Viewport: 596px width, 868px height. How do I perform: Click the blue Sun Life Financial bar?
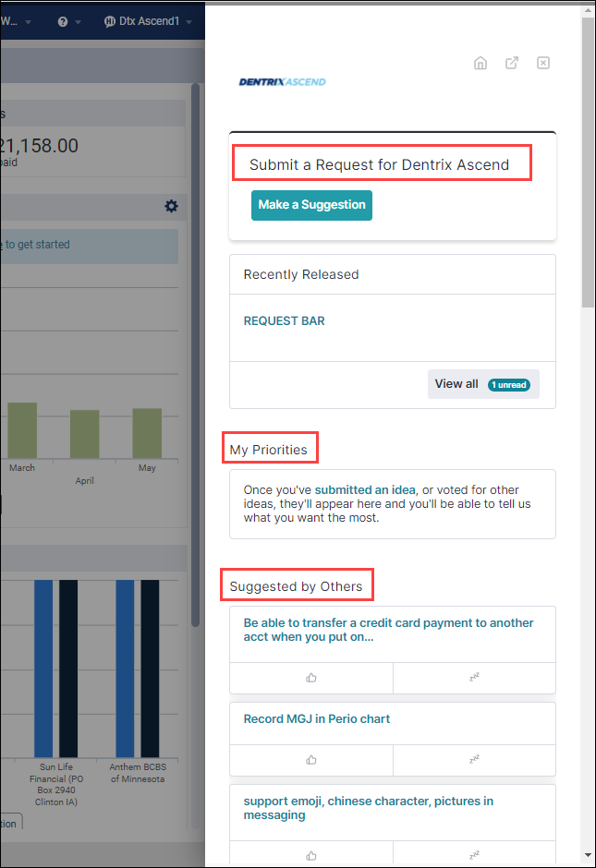pos(43,669)
